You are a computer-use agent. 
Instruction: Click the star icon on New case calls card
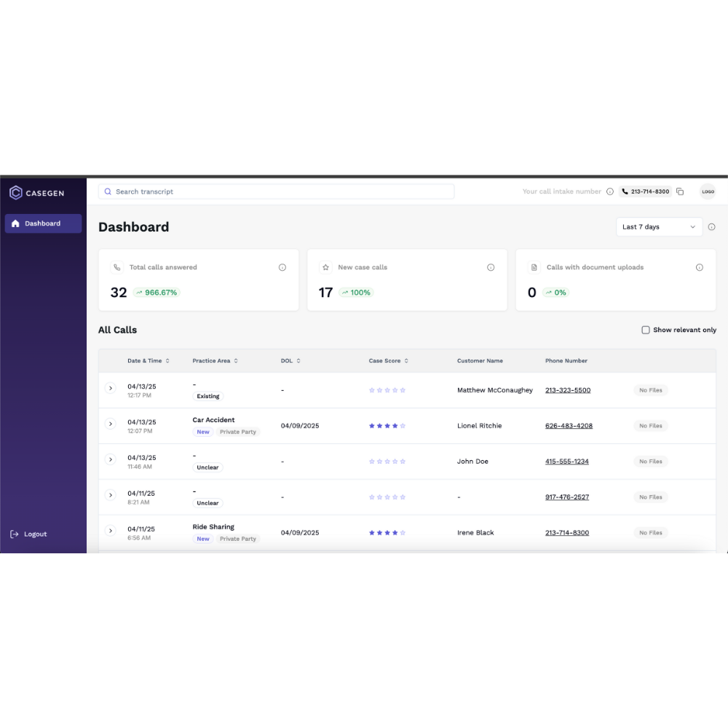325,267
